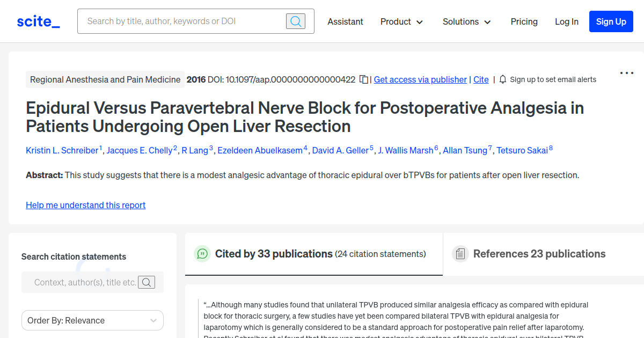The image size is (644, 338).
Task: Click the search magnifier in the top search bar
Action: pos(295,21)
